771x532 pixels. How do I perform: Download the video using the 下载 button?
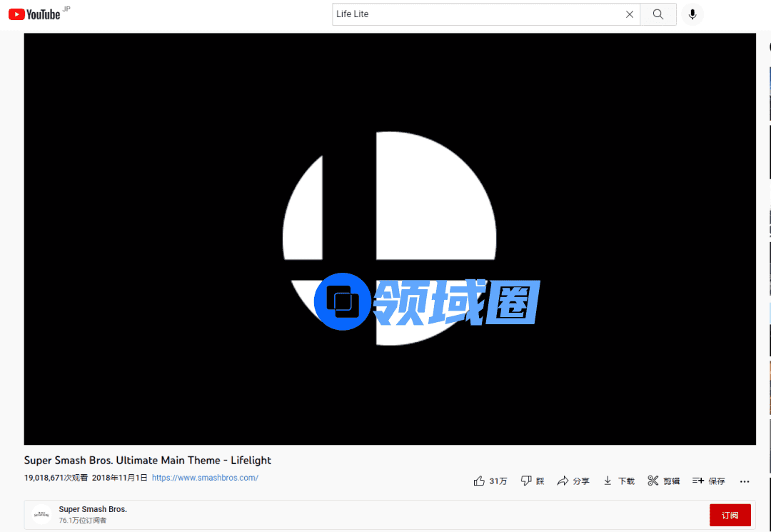[x=618, y=481]
